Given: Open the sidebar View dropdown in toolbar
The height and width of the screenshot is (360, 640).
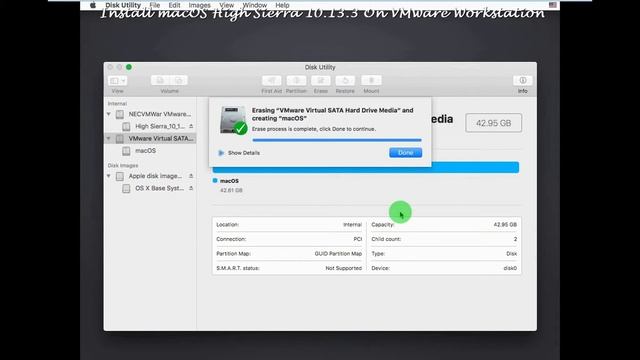Looking at the screenshot, I should (118, 81).
